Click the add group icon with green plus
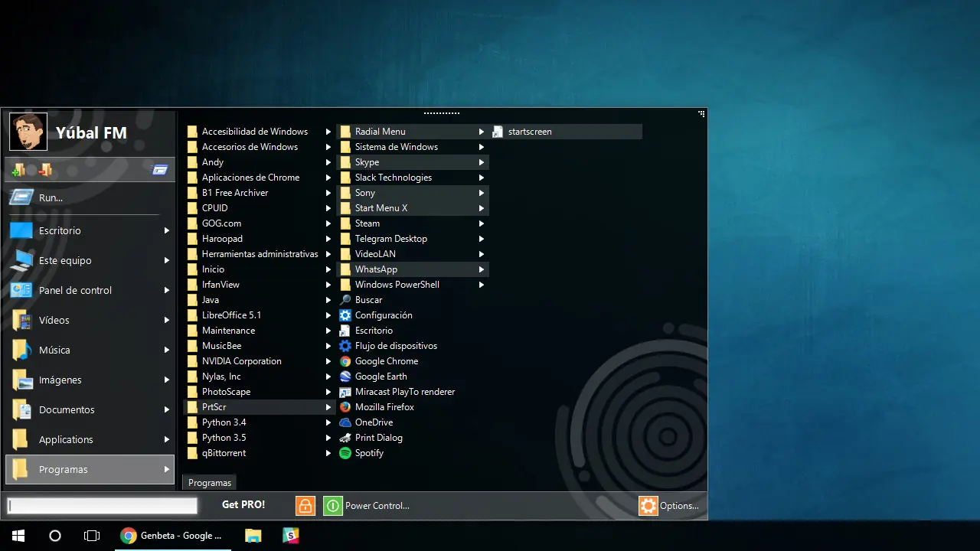The height and width of the screenshot is (551, 980). [18, 170]
